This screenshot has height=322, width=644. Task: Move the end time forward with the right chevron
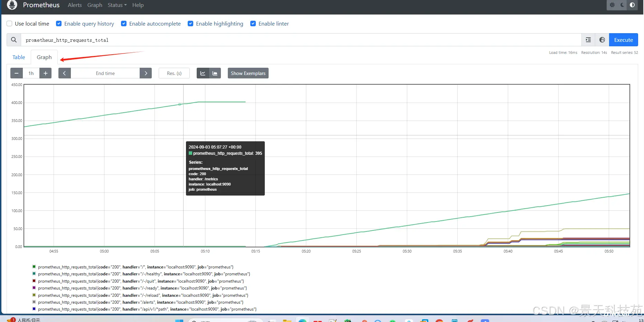(146, 73)
